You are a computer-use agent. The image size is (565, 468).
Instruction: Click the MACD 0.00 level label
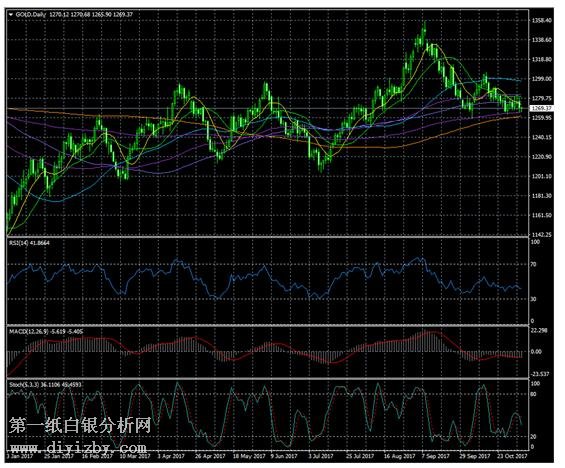tap(537, 352)
